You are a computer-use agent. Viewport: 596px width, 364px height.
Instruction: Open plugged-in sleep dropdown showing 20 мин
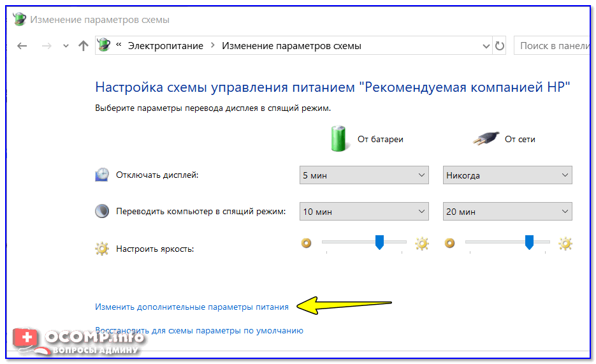coord(507,212)
